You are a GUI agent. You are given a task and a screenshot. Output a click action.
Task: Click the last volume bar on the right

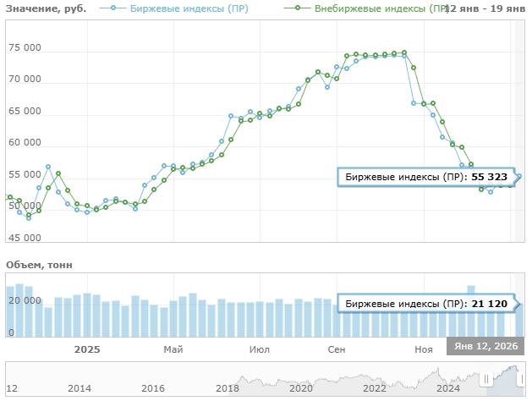coord(519,320)
